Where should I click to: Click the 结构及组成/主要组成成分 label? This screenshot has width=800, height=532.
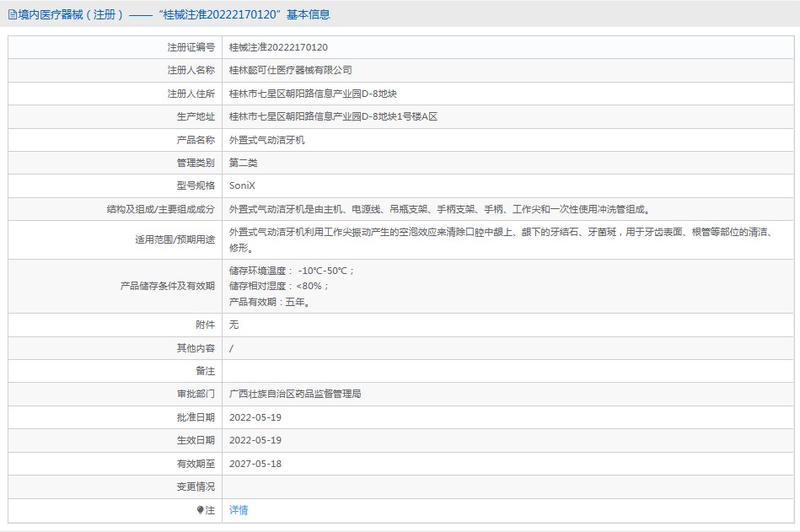click(x=161, y=209)
